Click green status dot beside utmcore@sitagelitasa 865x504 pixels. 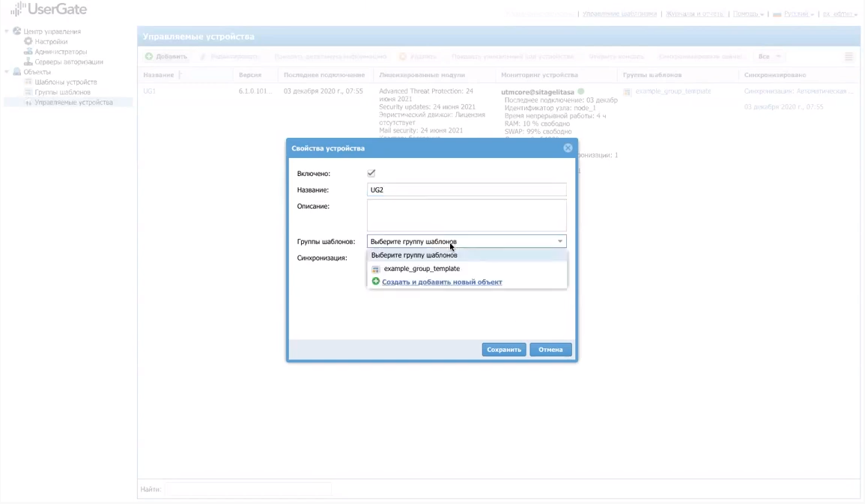[581, 91]
